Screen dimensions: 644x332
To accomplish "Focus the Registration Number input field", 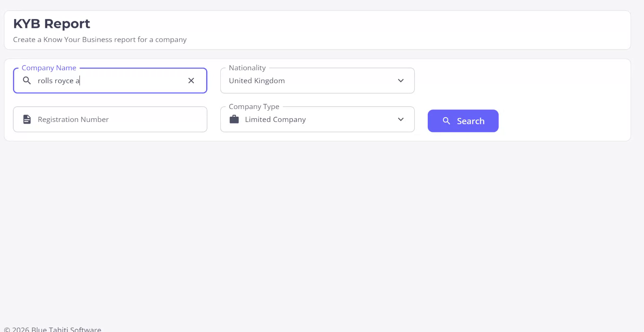I will 117,120.
